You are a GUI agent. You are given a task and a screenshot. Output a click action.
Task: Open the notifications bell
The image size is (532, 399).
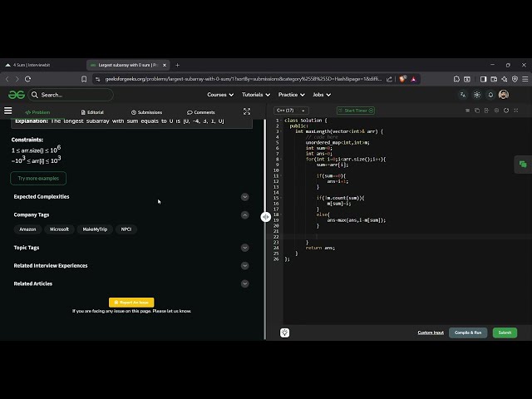(x=490, y=95)
